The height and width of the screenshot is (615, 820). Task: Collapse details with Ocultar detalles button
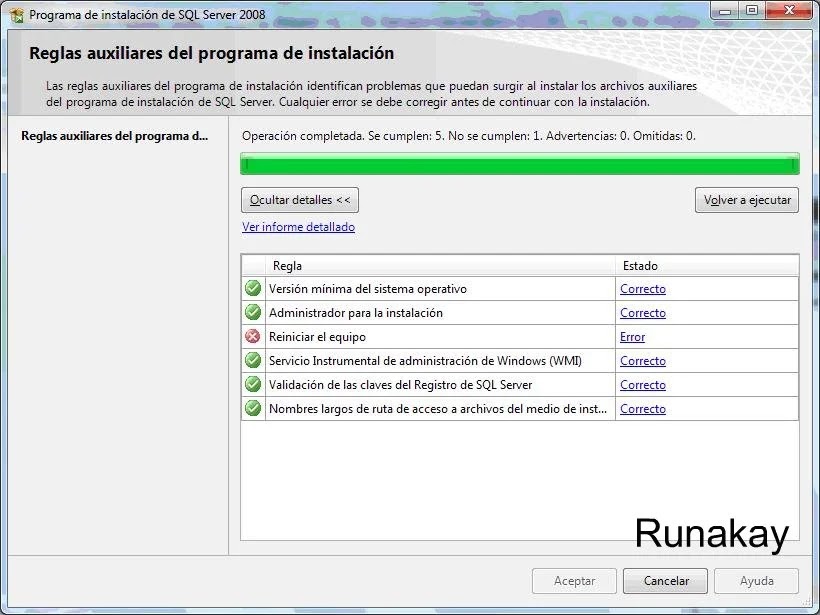point(300,200)
